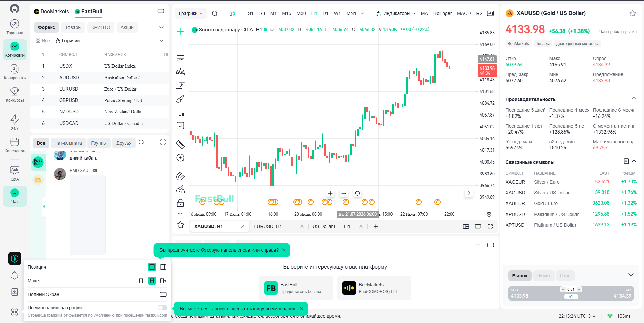
Task: Select the trend line drawing tool
Action: point(180,45)
